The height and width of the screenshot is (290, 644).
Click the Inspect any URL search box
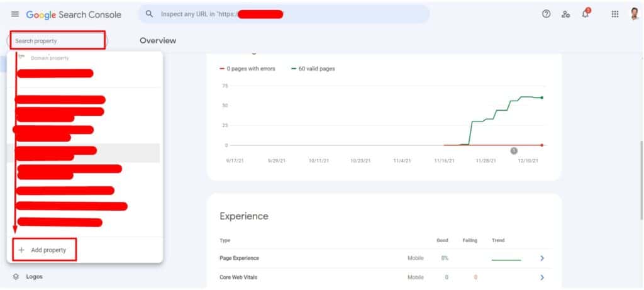pyautogui.click(x=284, y=14)
